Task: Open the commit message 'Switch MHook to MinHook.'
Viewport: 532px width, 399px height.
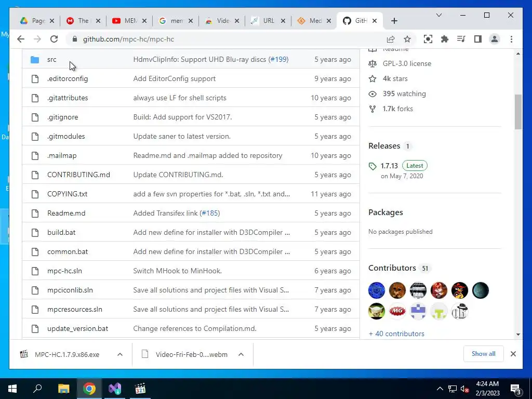Action: coord(178,271)
